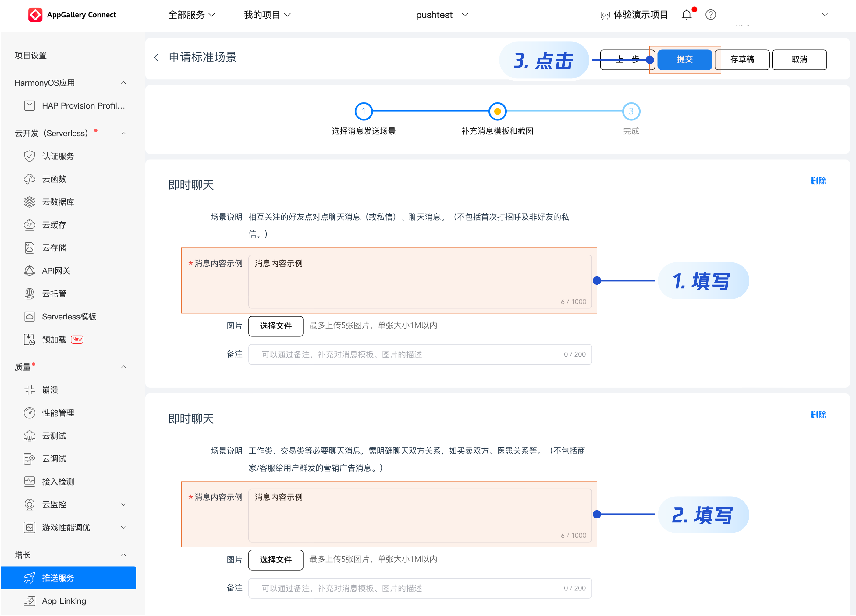856x616 pixels.
Task: Click the 上一步 previous step button
Action: (x=627, y=60)
